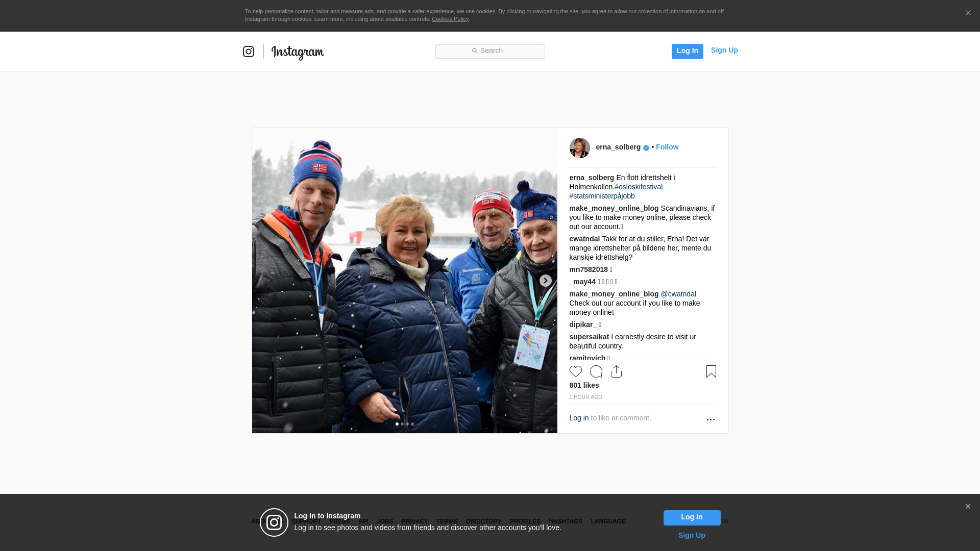Click bottom banner Sign Up link
This screenshot has width=980, height=551.
pyautogui.click(x=692, y=535)
